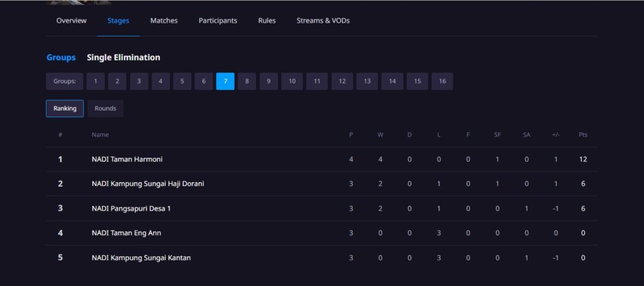
Task: Select NADI Pangsapuri Desa 1 entry
Action: (x=131, y=209)
